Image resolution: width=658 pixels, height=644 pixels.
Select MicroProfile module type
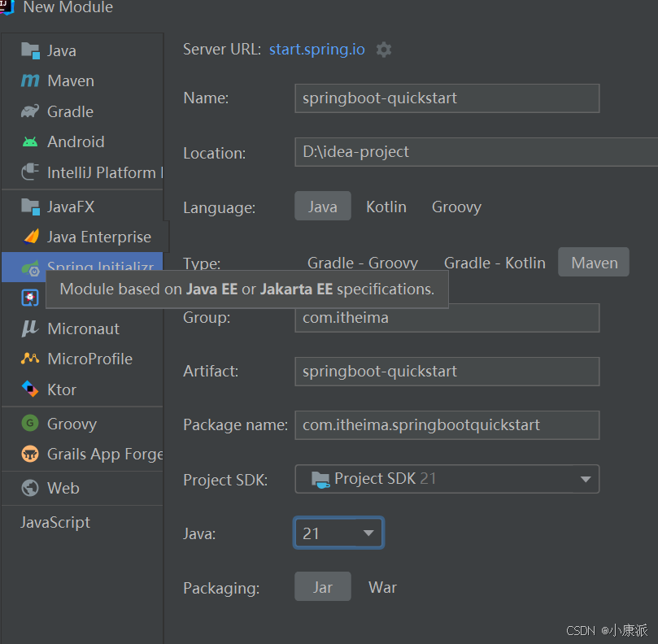82,359
